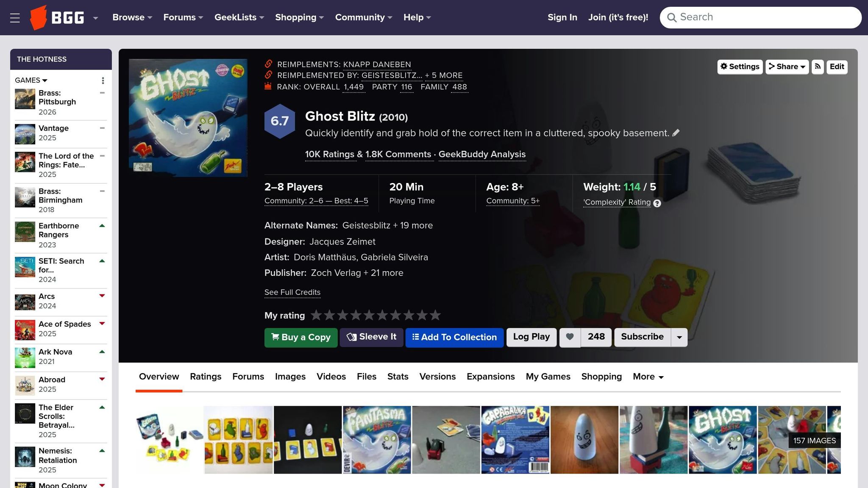Open the Help menu
This screenshot has width=868, height=488.
[417, 17]
